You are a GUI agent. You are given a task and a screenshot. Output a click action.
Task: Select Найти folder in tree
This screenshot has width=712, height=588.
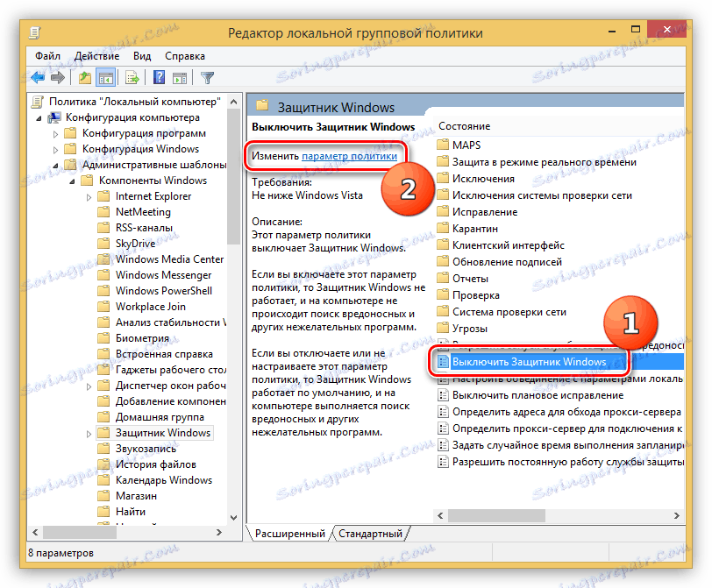pos(131,512)
